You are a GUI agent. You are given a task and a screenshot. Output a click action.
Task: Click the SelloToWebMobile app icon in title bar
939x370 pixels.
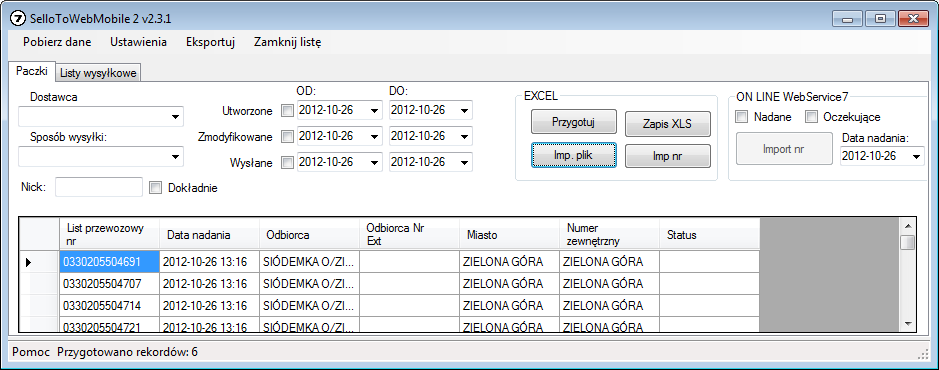tap(19, 18)
